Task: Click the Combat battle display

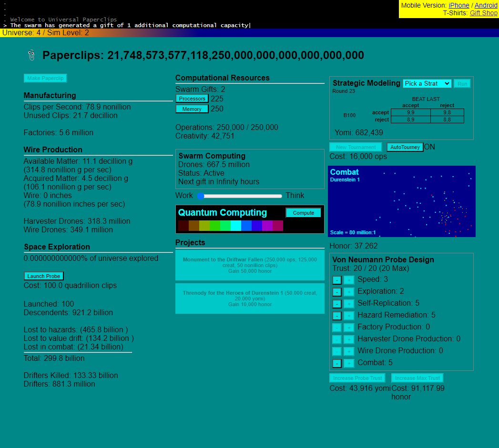Action: point(402,201)
